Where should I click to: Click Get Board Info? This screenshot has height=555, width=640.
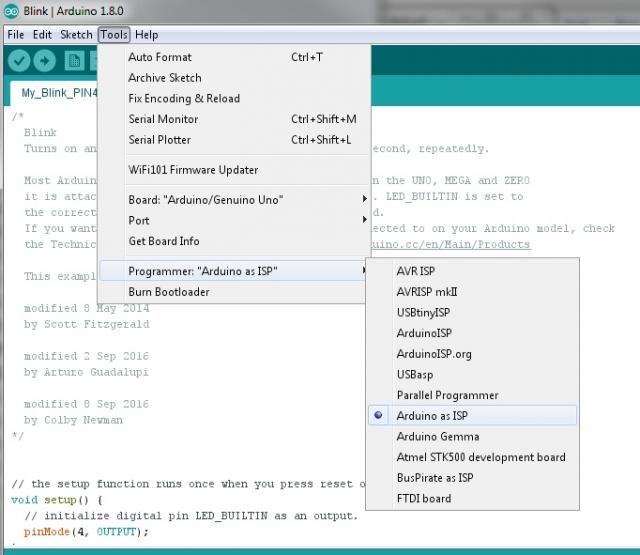coord(235,241)
